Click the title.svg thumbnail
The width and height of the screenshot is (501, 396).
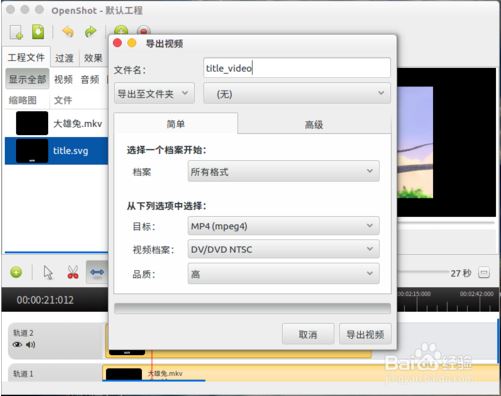pyautogui.click(x=32, y=151)
